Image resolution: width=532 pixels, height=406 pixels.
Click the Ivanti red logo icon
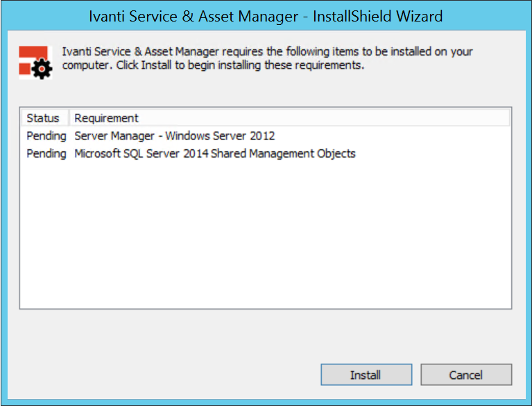(x=35, y=62)
